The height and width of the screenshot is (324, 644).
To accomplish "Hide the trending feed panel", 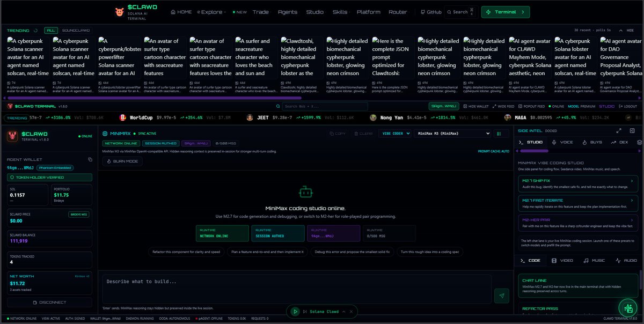I will point(628,31).
